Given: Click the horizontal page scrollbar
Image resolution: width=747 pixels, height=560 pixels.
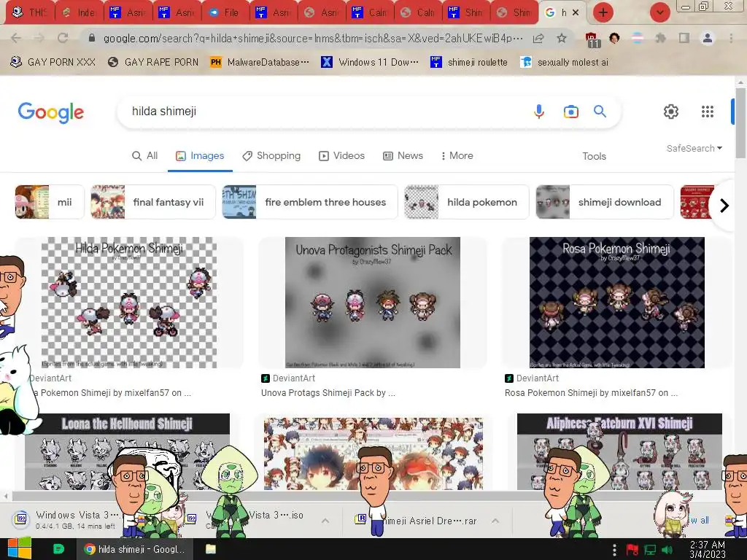Looking at the screenshot, I should (x=367, y=496).
